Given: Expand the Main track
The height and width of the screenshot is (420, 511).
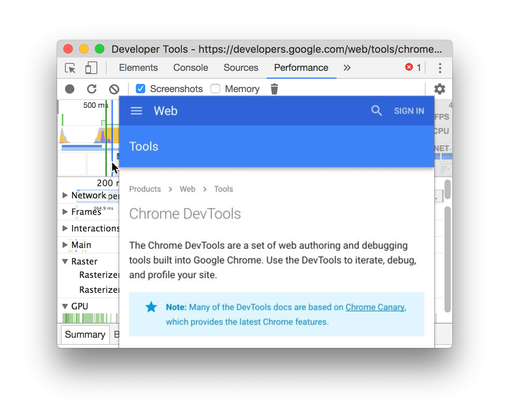Looking at the screenshot, I should [65, 245].
